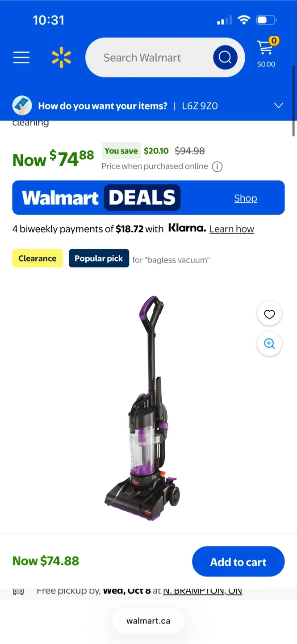Image resolution: width=297 pixels, height=644 pixels.
Task: Tap the delivery hand icon
Action: (22, 106)
